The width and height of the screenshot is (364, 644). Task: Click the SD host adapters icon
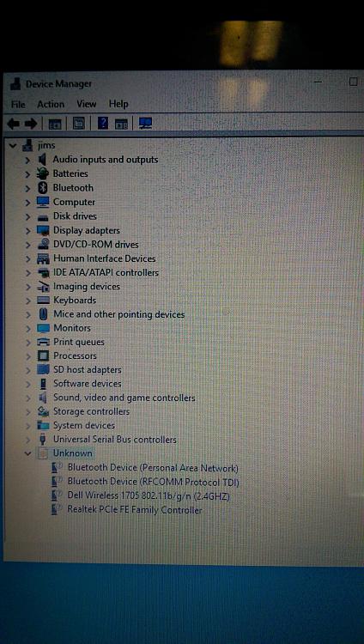pos(43,369)
